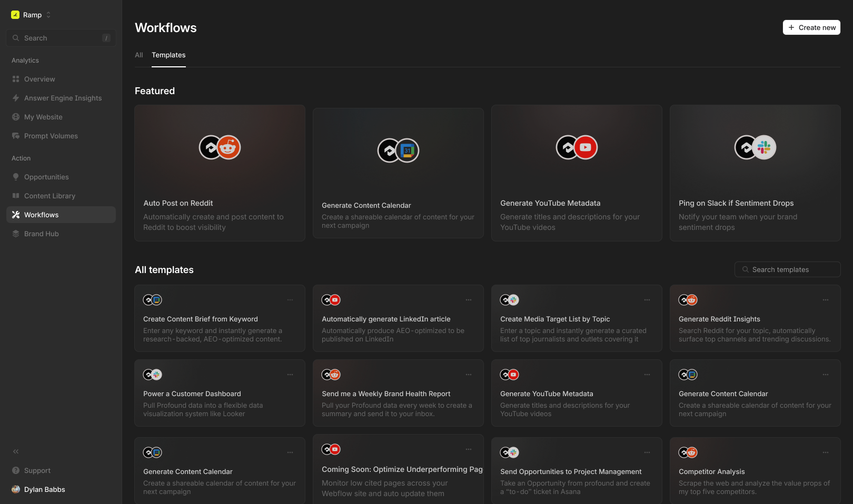Image resolution: width=853 pixels, height=504 pixels.
Task: Click the Create new button
Action: (811, 27)
